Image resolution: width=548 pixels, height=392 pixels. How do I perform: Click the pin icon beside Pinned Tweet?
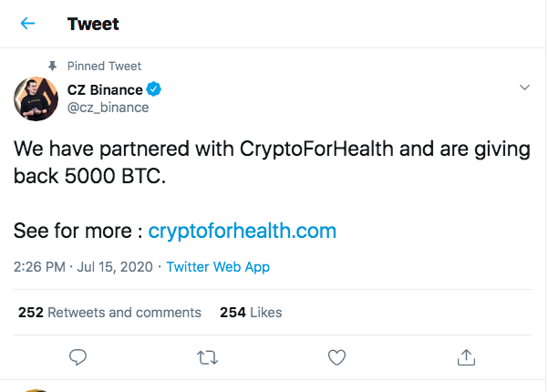(x=52, y=66)
